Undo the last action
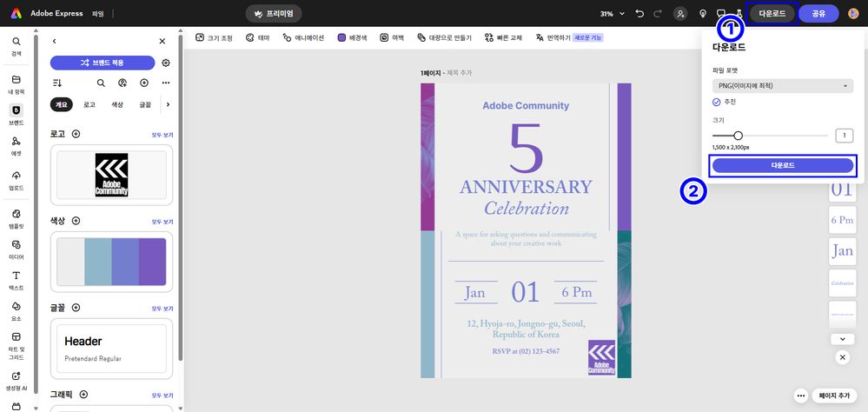 (x=640, y=13)
